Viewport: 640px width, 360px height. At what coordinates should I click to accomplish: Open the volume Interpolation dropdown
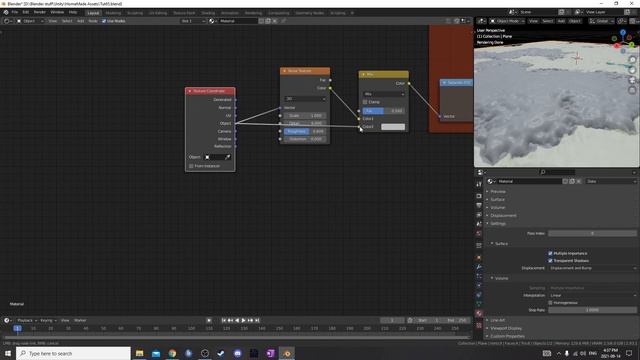(x=592, y=296)
